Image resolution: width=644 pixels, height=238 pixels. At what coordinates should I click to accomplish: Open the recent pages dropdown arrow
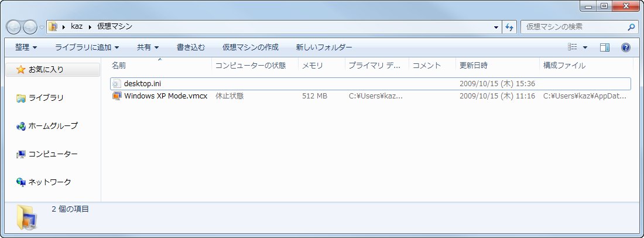pos(42,28)
